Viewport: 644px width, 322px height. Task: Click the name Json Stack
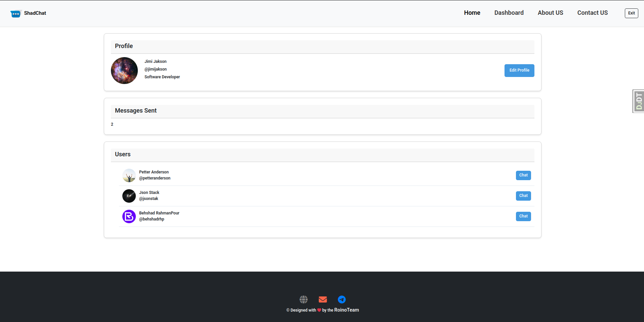[x=149, y=193]
